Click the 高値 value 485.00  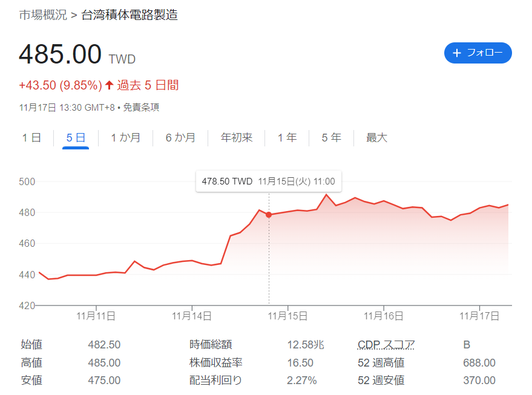[x=104, y=363]
